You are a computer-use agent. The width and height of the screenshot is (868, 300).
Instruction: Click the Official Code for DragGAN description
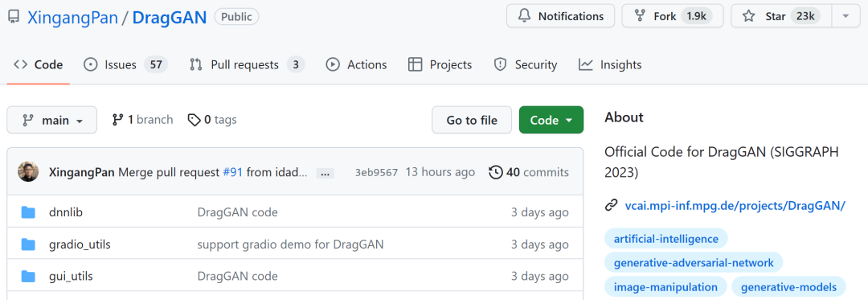722,162
